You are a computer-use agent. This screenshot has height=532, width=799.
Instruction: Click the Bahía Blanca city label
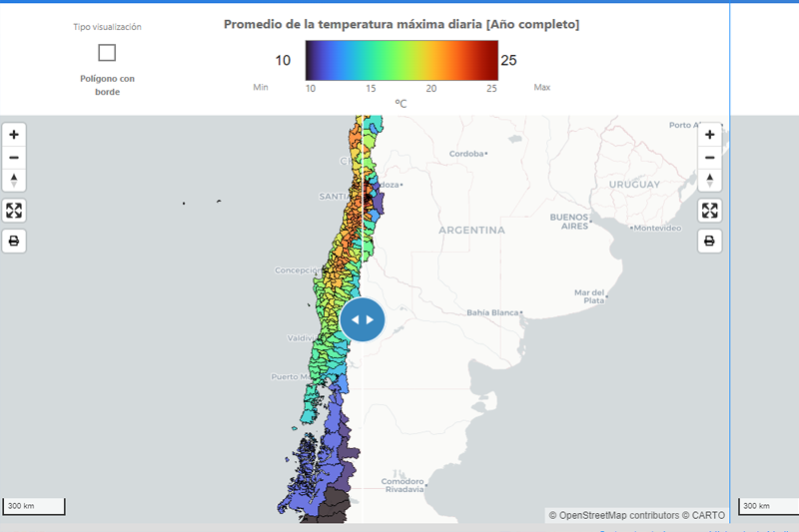point(492,312)
